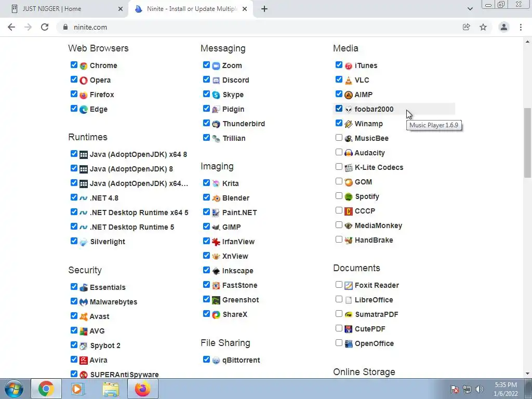Tick the LibreOffice checkbox

339,299
